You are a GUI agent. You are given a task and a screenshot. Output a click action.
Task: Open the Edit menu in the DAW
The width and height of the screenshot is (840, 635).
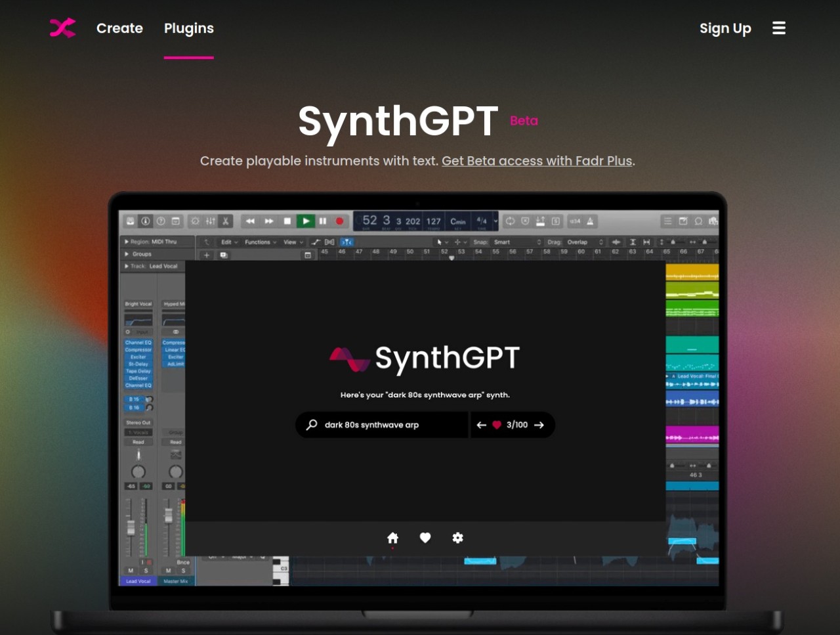(227, 242)
